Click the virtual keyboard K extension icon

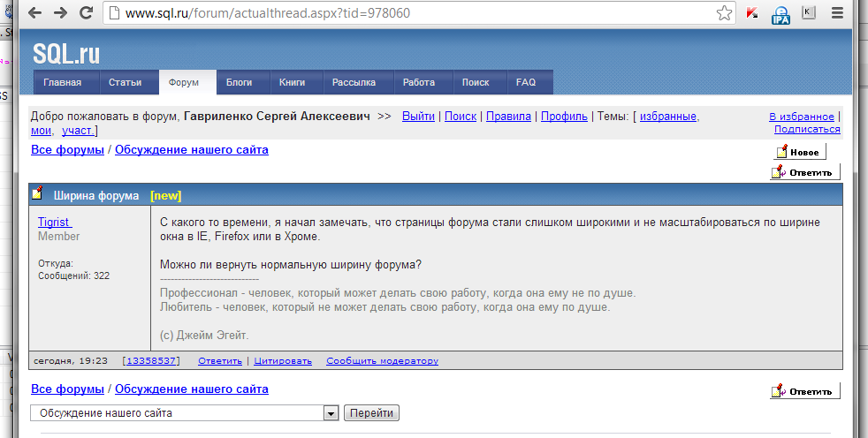pyautogui.click(x=809, y=12)
